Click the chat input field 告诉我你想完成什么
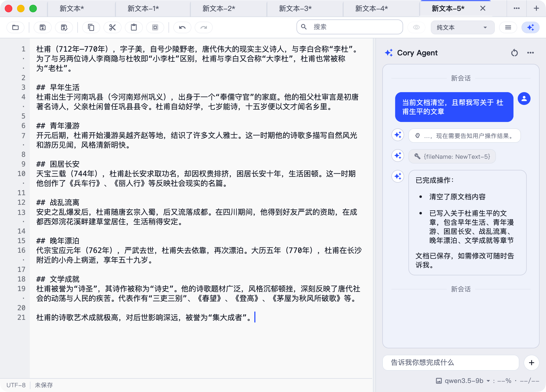The height and width of the screenshot is (392, 546). point(451,362)
